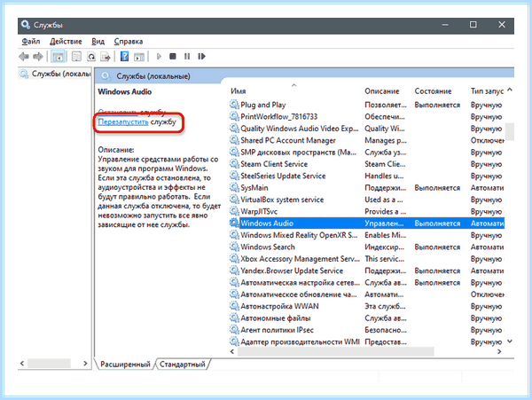Select Windows Mixed Reality OpenXR service name
Viewport: 532px width, 400px height.
pyautogui.click(x=299, y=235)
